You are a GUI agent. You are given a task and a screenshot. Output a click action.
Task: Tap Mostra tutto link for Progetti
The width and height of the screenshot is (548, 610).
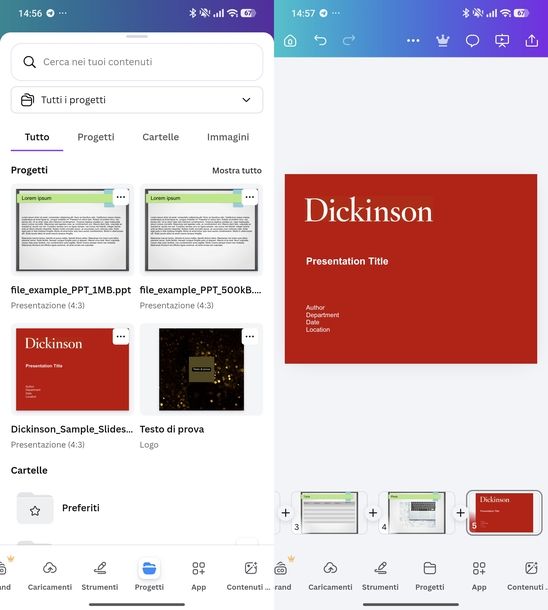coord(237,170)
